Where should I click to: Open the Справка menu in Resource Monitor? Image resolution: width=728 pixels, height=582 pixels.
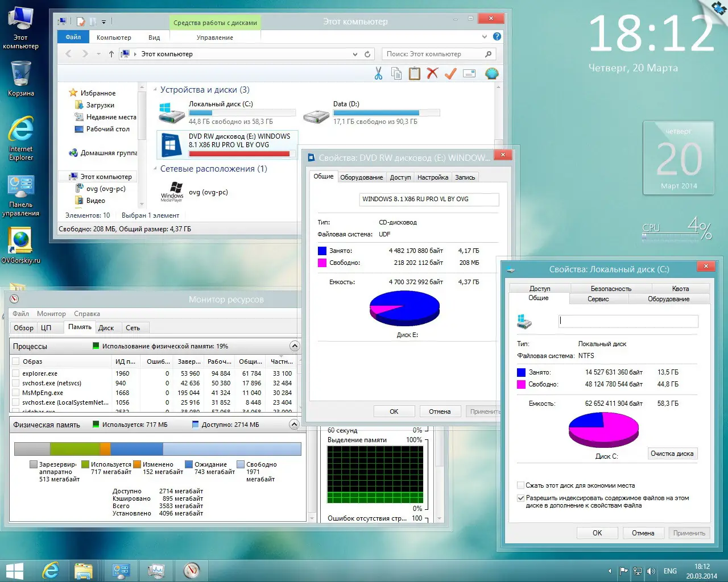tap(86, 314)
